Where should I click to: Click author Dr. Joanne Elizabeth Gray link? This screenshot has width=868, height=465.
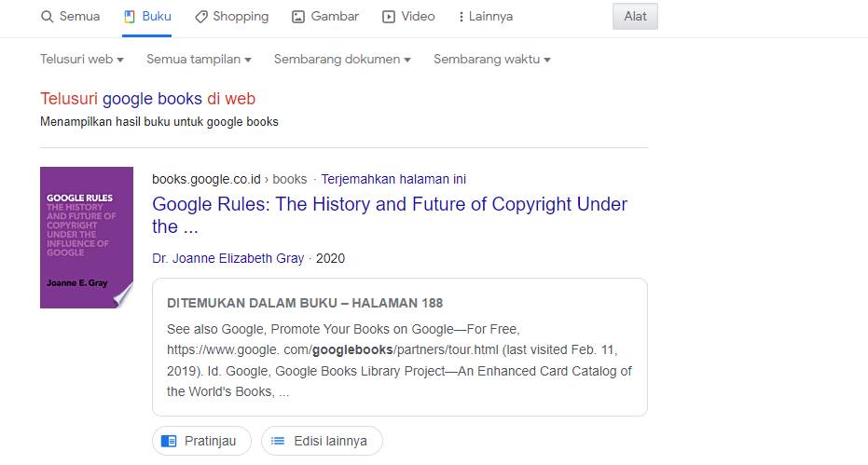coord(228,258)
